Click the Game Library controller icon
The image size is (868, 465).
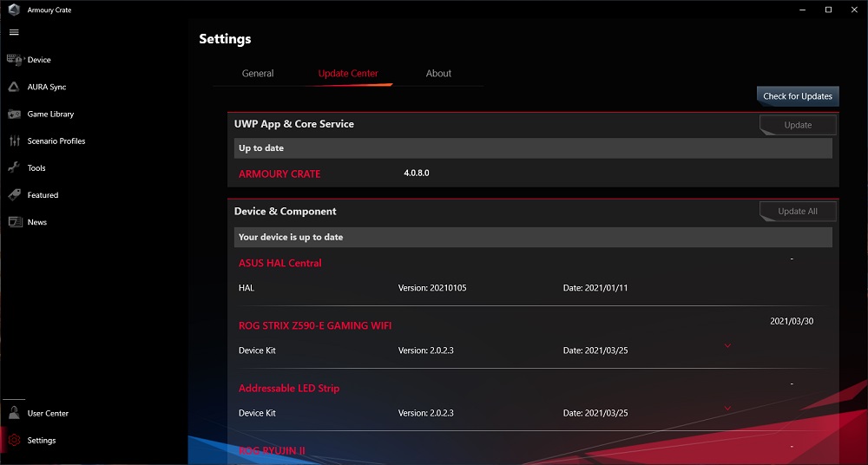[x=15, y=114]
